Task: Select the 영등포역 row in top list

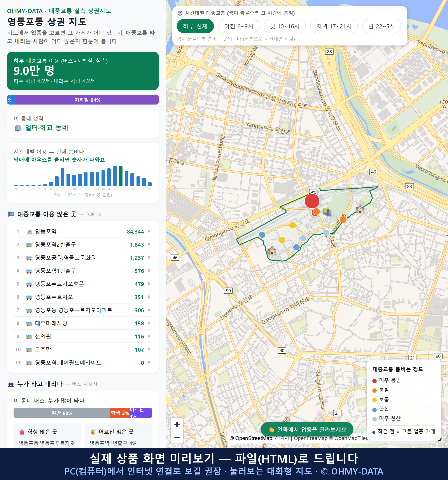Action: click(83, 232)
